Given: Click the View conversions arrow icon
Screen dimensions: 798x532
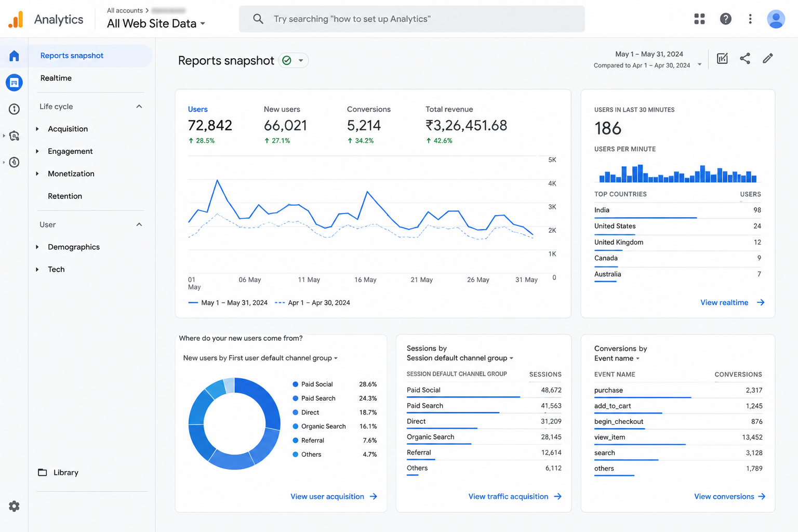Looking at the screenshot, I should coord(761,497).
